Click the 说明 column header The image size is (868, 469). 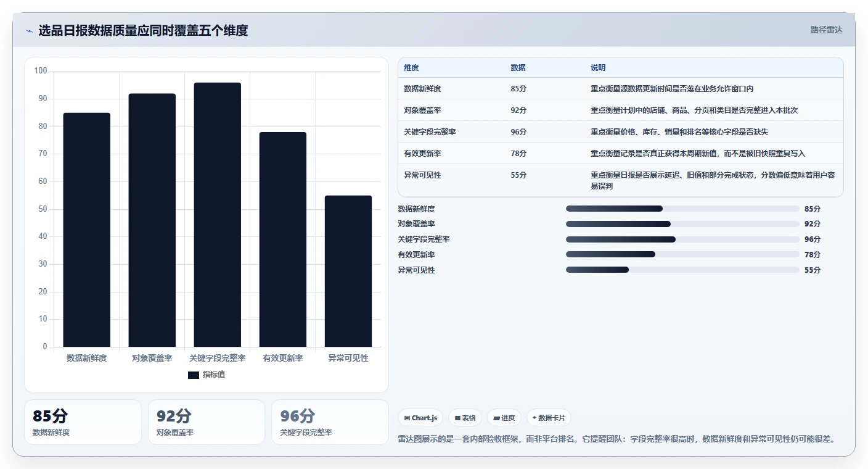(598, 68)
